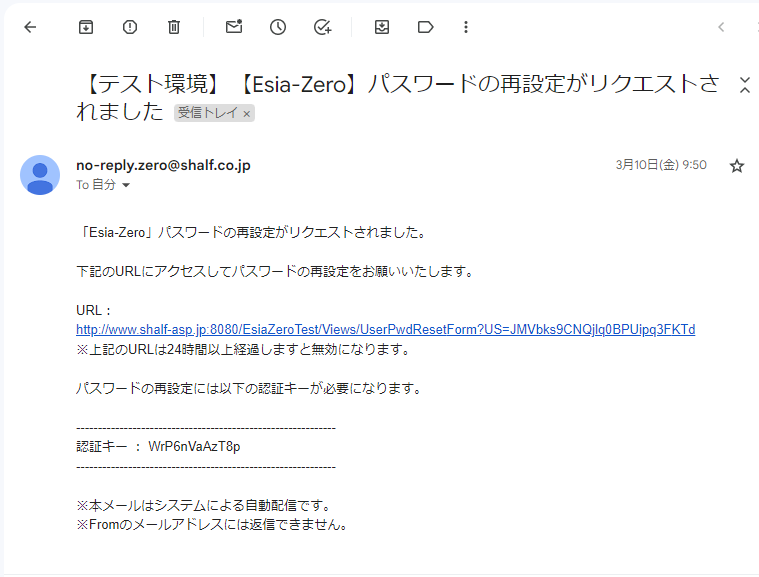This screenshot has width=759, height=577.
Task: Click the 'URL：' label text
Action: click(93, 310)
